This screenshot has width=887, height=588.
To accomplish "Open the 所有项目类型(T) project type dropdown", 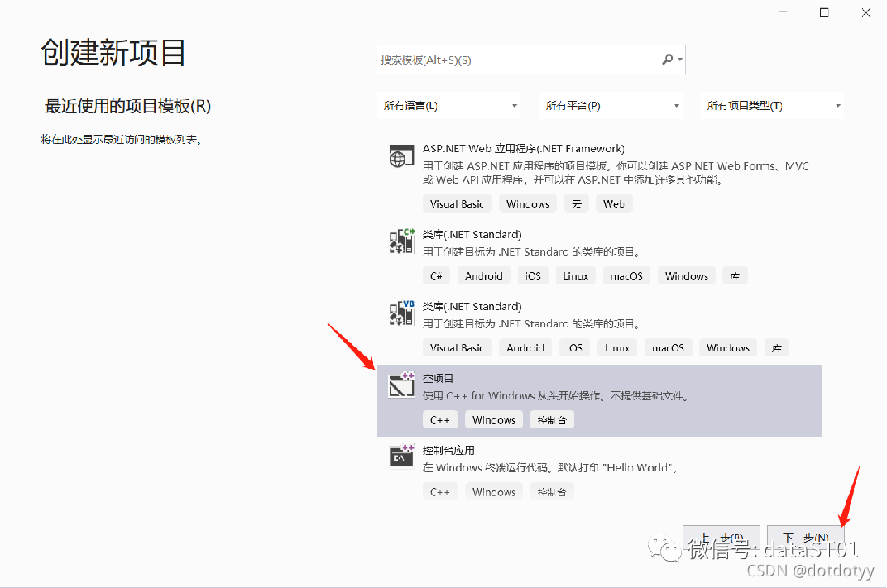I will 772,106.
